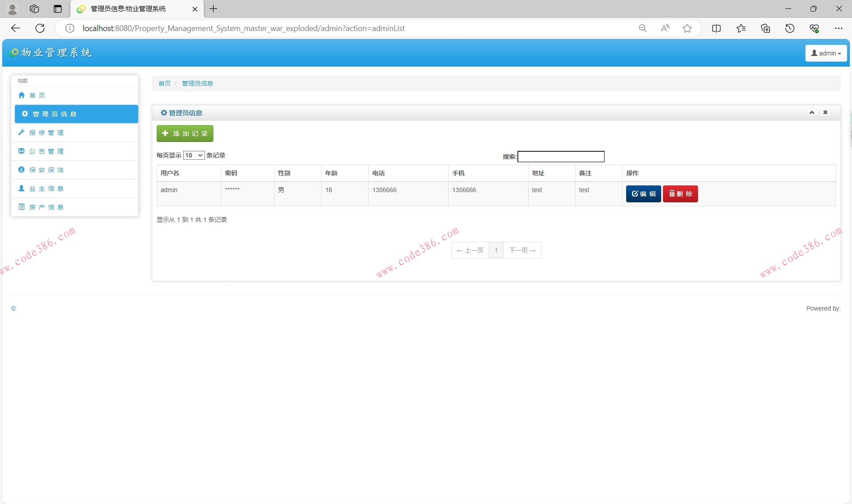Open browser split screen icon
This screenshot has height=504, width=852.
pyautogui.click(x=716, y=28)
